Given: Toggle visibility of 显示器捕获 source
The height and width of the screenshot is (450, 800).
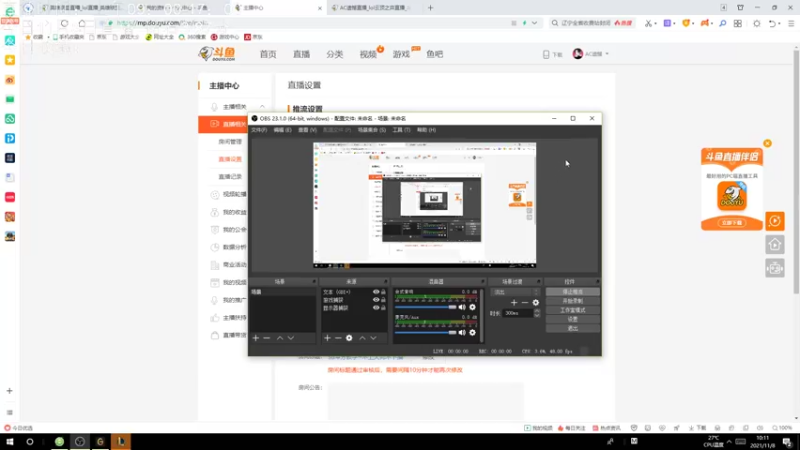Looking at the screenshot, I should [376, 308].
